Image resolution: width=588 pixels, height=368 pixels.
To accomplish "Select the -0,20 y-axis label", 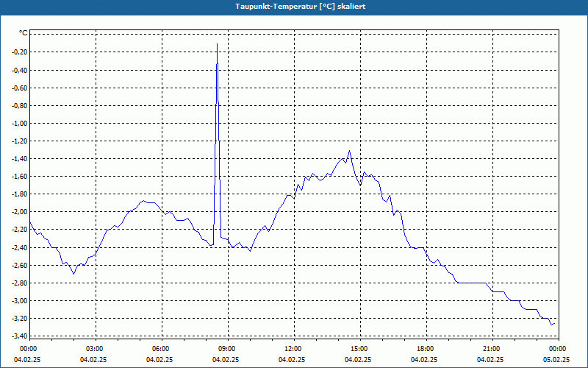I will 20,52.
